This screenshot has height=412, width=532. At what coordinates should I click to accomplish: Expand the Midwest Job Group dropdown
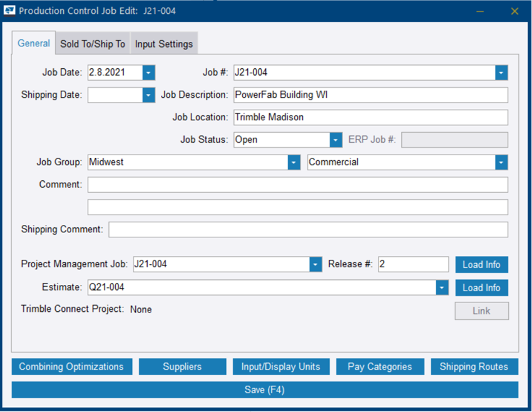click(x=293, y=162)
